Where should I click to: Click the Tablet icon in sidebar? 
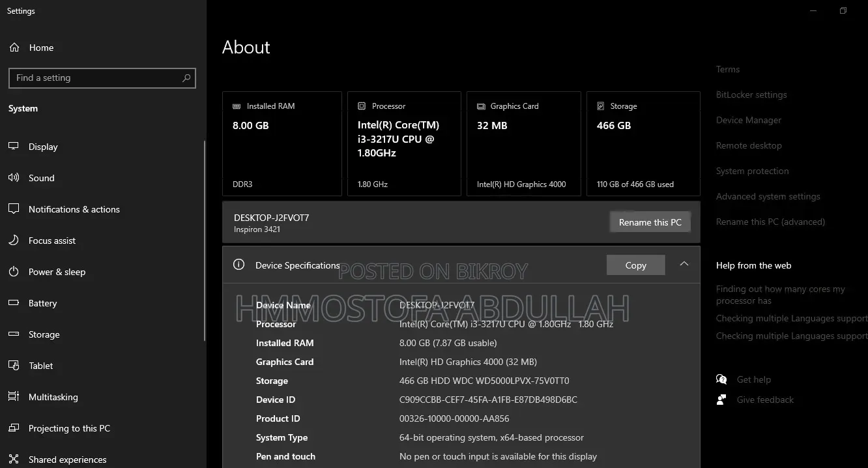pos(14,366)
